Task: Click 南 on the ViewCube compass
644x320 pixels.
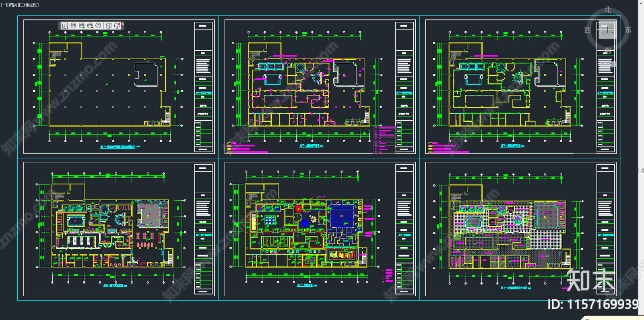Action: [608, 50]
